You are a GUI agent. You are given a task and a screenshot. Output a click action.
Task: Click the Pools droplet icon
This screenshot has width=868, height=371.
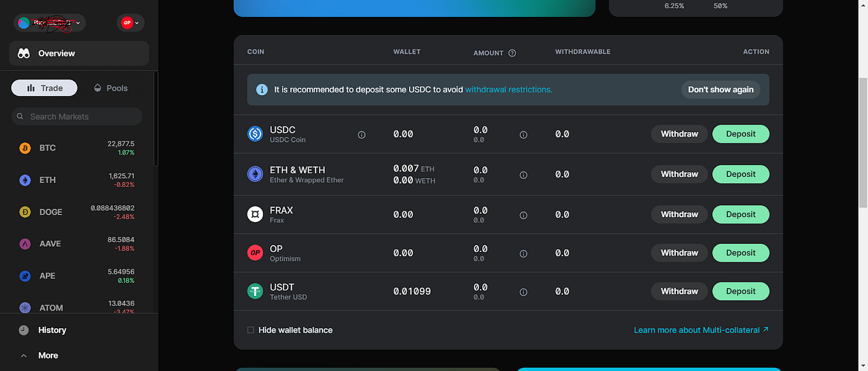(97, 88)
